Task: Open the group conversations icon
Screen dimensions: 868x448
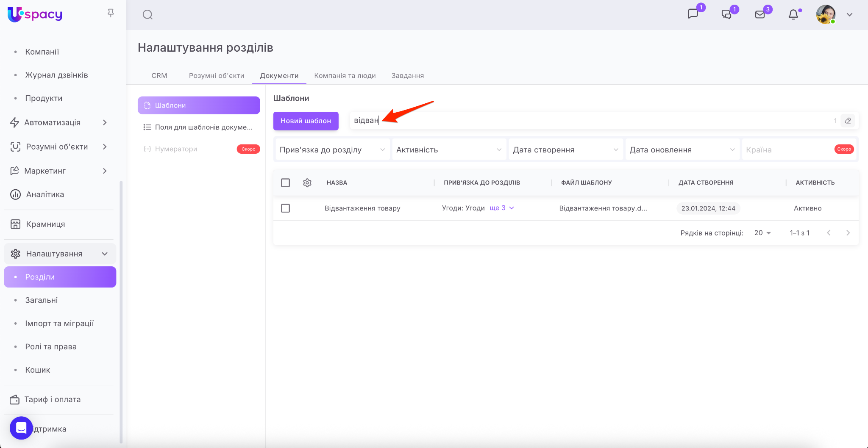Action: tap(726, 14)
